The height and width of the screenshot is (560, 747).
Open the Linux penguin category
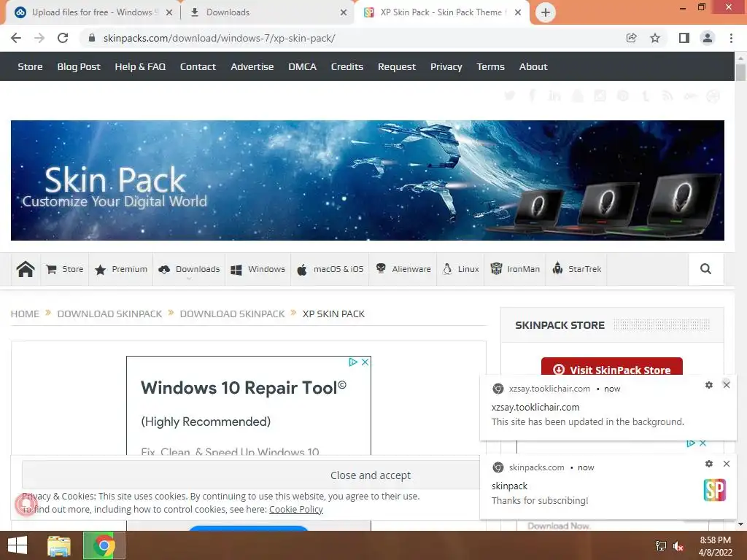(460, 269)
